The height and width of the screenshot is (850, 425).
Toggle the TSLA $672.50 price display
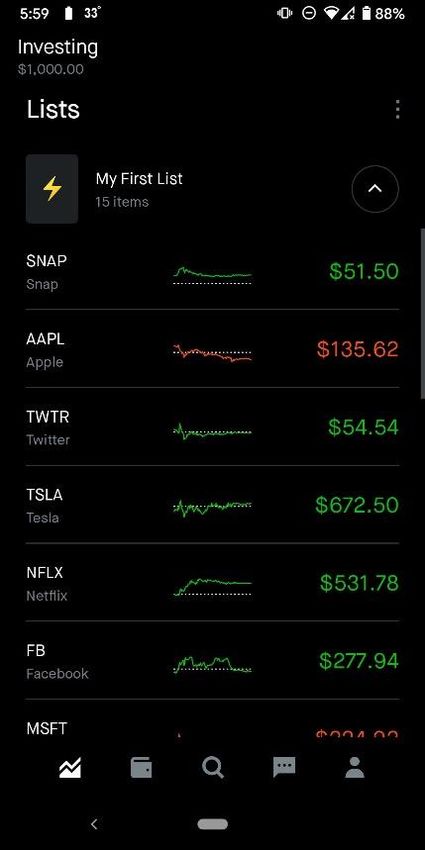pos(357,505)
